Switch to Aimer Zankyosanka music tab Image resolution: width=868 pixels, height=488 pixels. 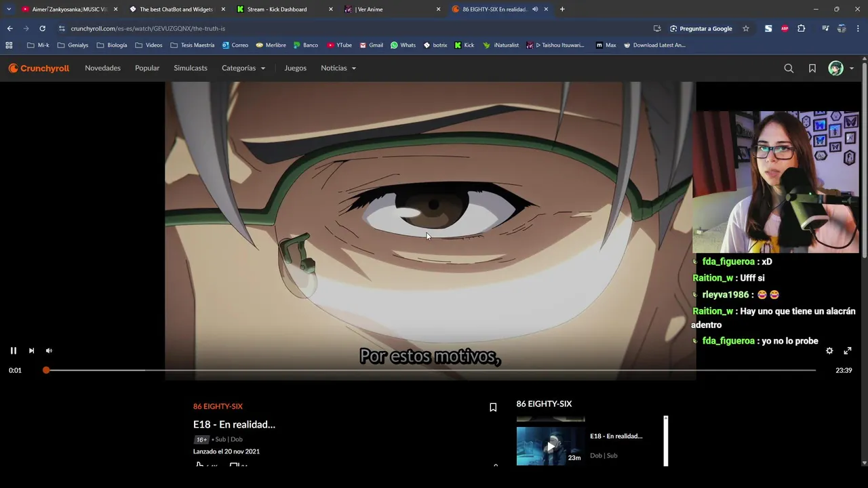point(69,9)
